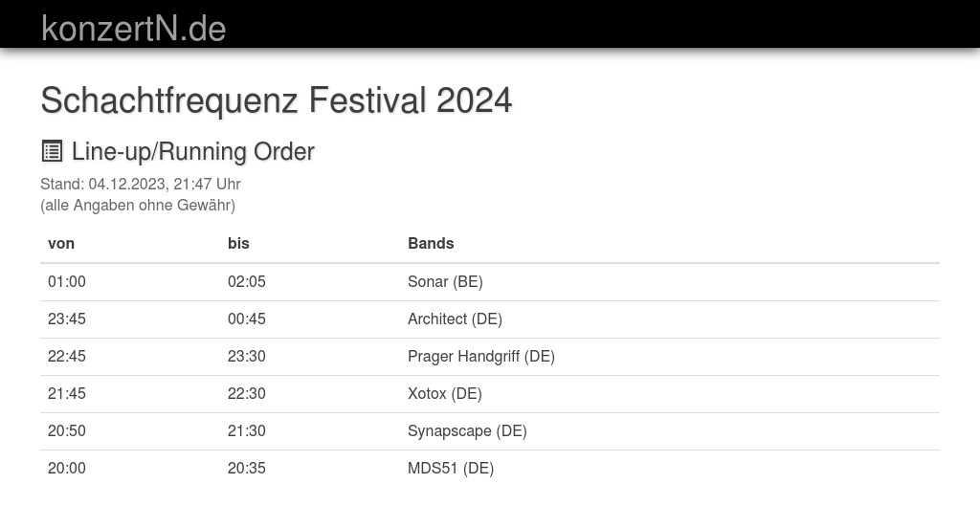The image size is (980, 506).
Task: Click the Prager Handgriff (DE) row
Action: pyautogui.click(x=481, y=356)
